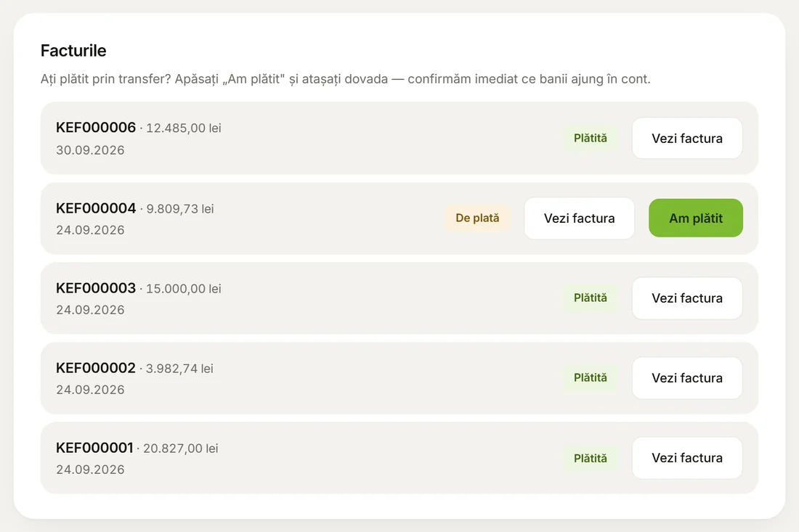Open Vezi factura for invoice KEF000006

tap(687, 138)
